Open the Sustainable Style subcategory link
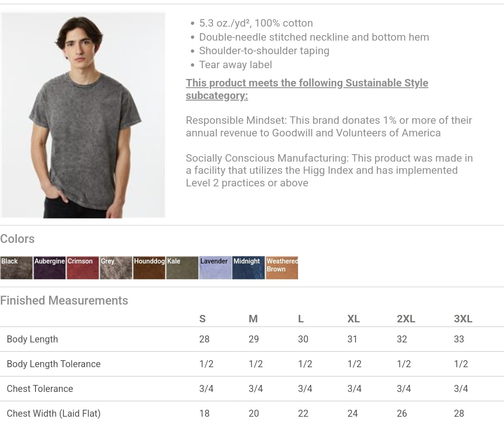 click(307, 89)
